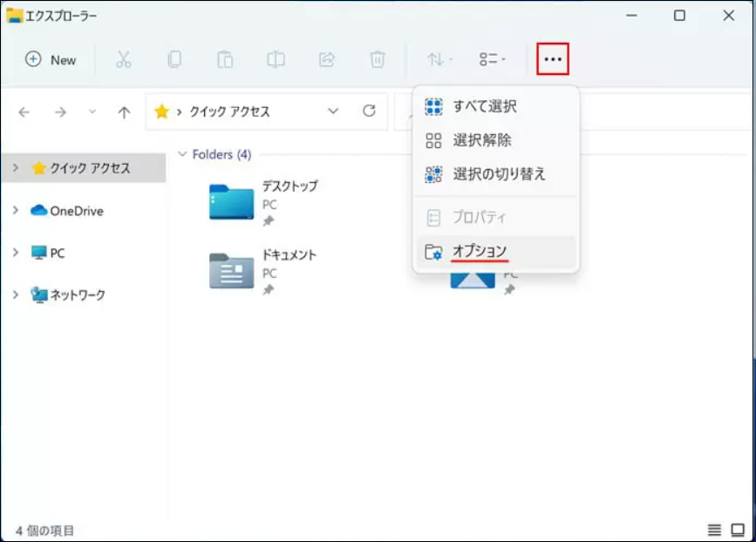Click the Rename icon in toolbar

click(276, 59)
